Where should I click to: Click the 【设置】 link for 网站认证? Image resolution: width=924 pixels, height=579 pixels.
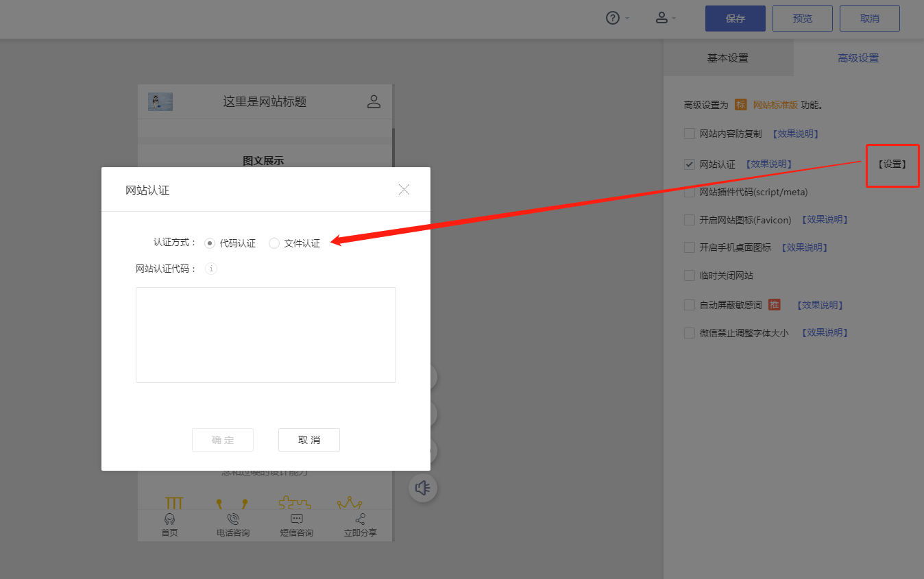[892, 164]
